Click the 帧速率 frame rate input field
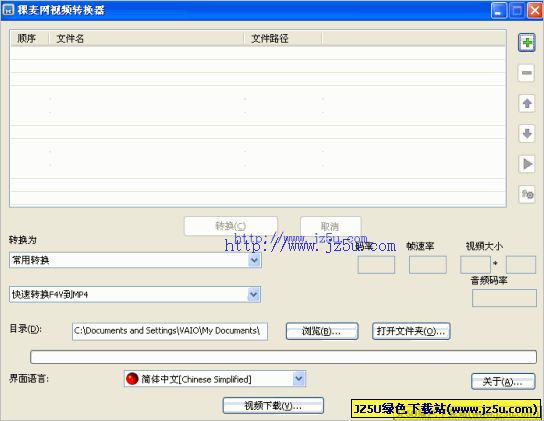This screenshot has height=421, width=544. (x=427, y=265)
